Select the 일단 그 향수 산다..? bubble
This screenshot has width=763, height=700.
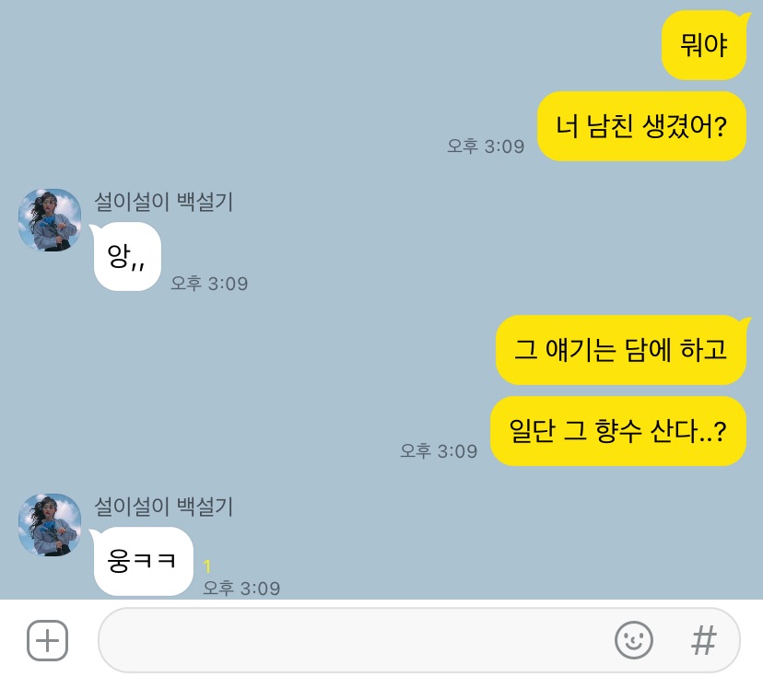pyautogui.click(x=618, y=431)
